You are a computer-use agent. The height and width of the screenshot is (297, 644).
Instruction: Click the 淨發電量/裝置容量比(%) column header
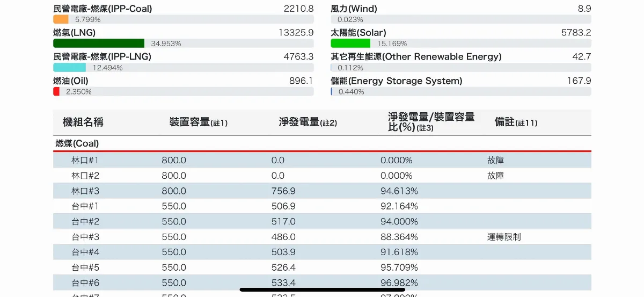[431, 122]
